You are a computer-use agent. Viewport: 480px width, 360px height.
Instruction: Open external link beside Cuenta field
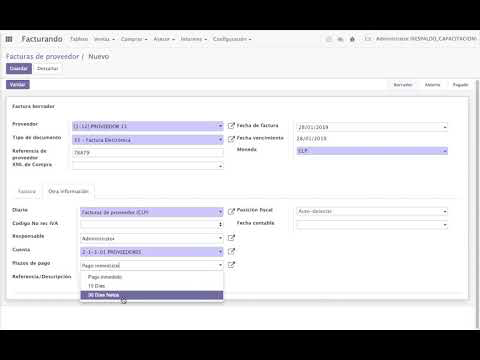(231, 251)
